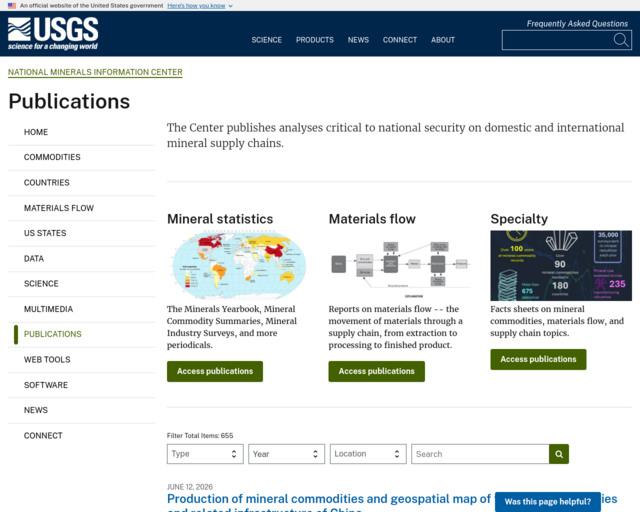Open the Year filter dropdown

(x=287, y=454)
